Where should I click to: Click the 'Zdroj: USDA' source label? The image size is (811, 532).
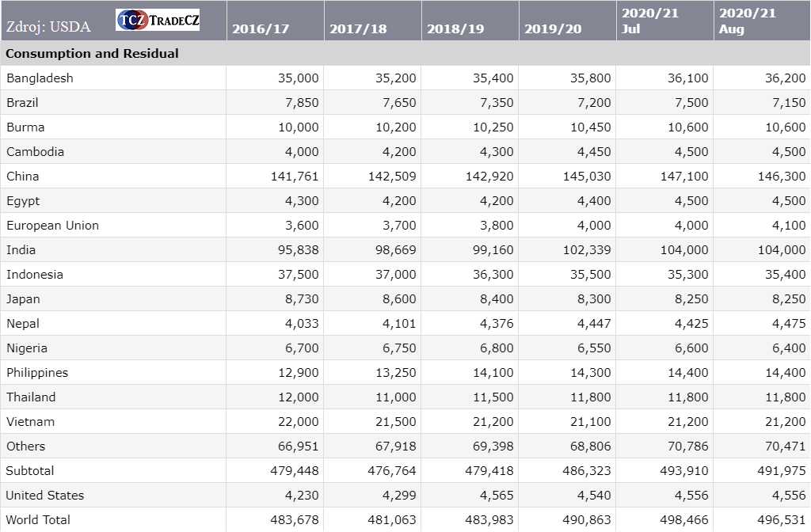coord(48,27)
